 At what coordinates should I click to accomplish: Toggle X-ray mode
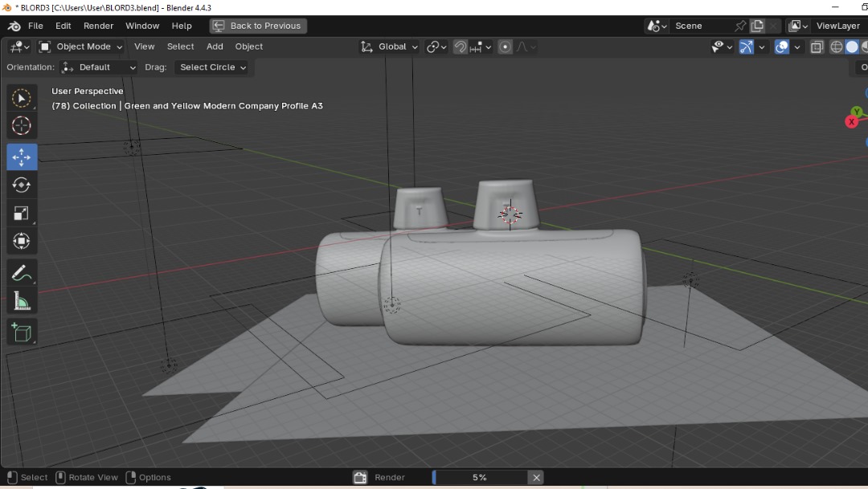click(x=817, y=47)
